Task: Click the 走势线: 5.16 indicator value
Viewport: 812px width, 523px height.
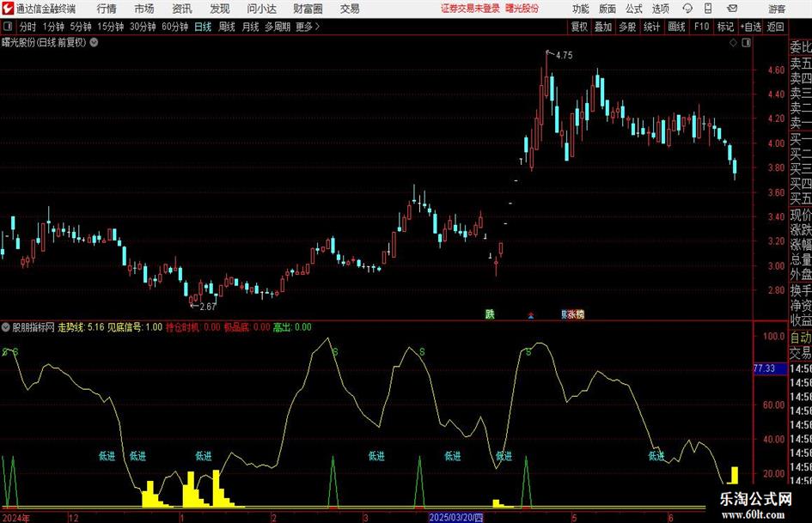Action: (81, 326)
